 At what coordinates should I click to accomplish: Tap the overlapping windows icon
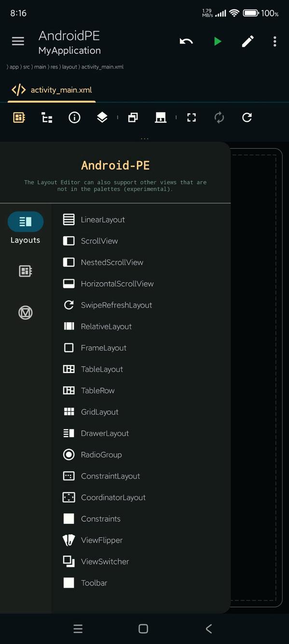point(133,117)
